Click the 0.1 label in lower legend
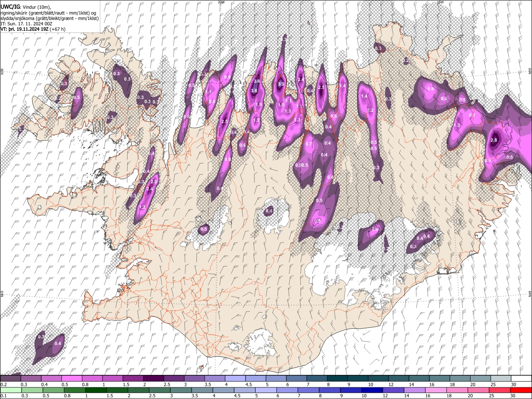The width and height of the screenshot is (532, 399). (x=4, y=396)
